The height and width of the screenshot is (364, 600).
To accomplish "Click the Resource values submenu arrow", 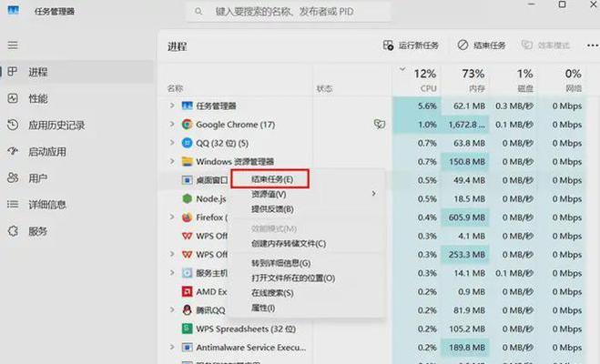I will pyautogui.click(x=373, y=194).
